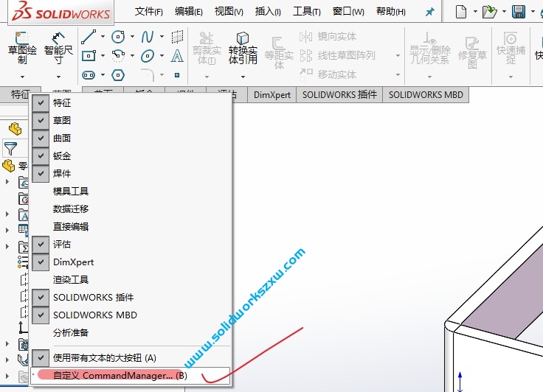Open the Line tool dropdown arrow
Screen dimensions: 543x392
pyautogui.click(x=103, y=37)
